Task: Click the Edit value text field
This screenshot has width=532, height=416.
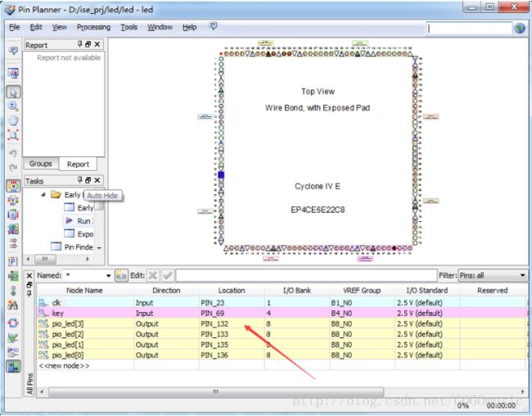Action: pos(306,275)
